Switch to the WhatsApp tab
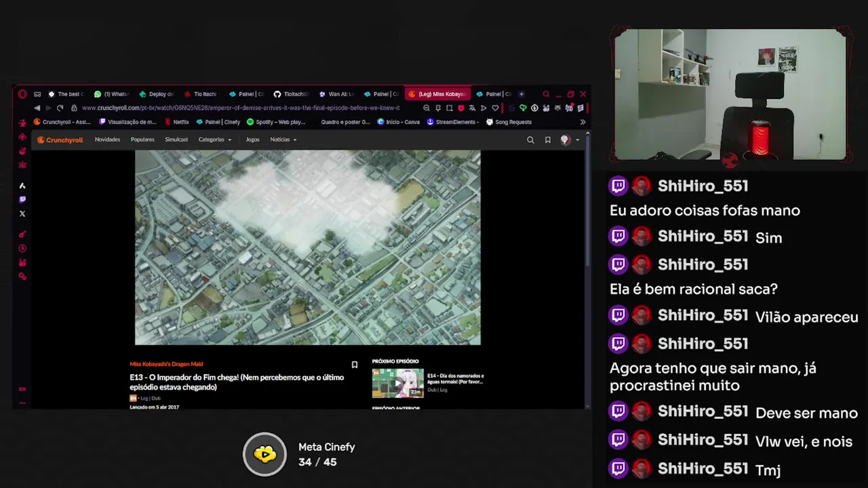Screen dimensions: 868x488 click(112, 94)
